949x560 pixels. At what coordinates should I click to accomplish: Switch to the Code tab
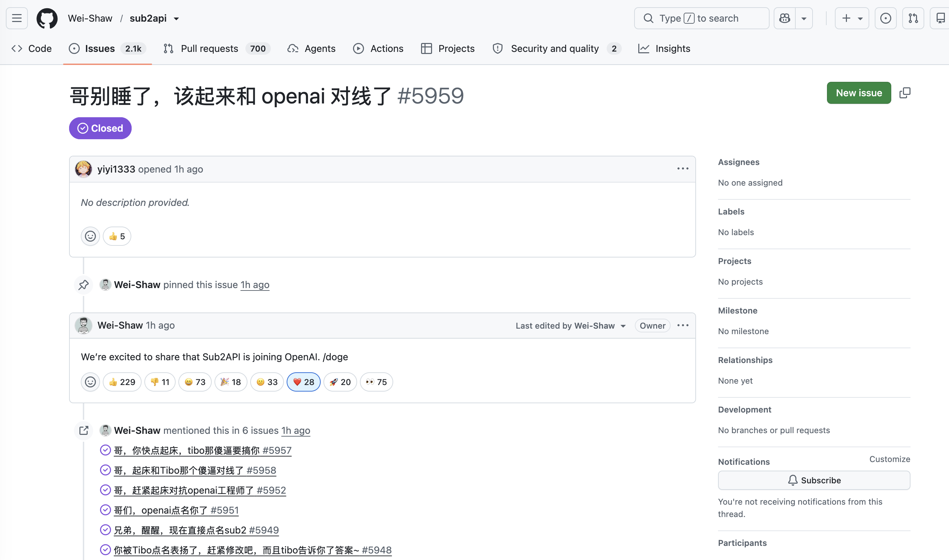click(x=32, y=48)
